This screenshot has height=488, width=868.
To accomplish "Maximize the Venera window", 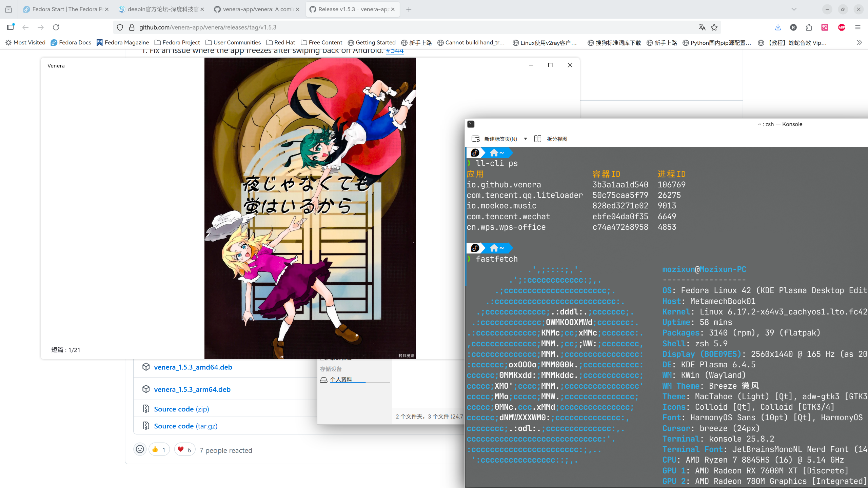I will [550, 65].
